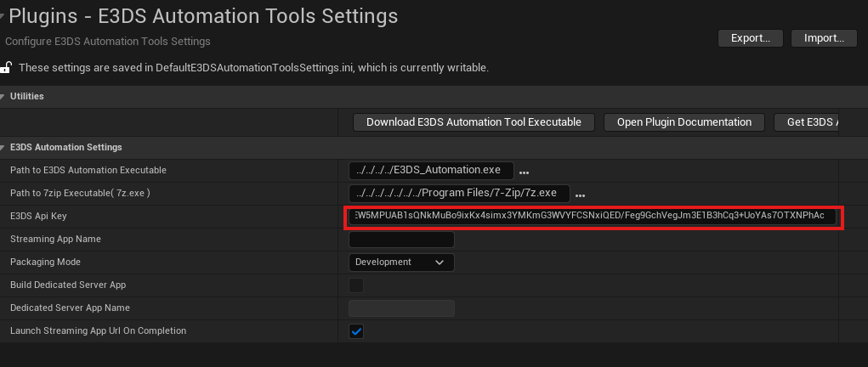
Task: Browse for the 7z.exe file via ellipsis
Action: pyautogui.click(x=581, y=195)
